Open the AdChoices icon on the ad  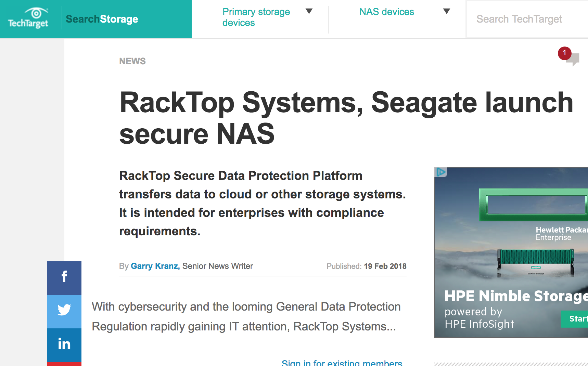pyautogui.click(x=440, y=172)
